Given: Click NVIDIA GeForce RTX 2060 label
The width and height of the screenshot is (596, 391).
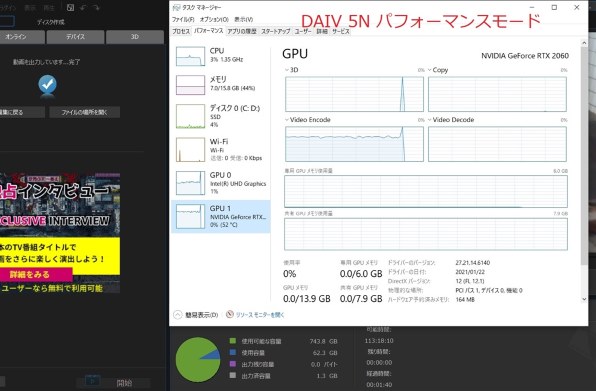Looking at the screenshot, I should coord(525,56).
